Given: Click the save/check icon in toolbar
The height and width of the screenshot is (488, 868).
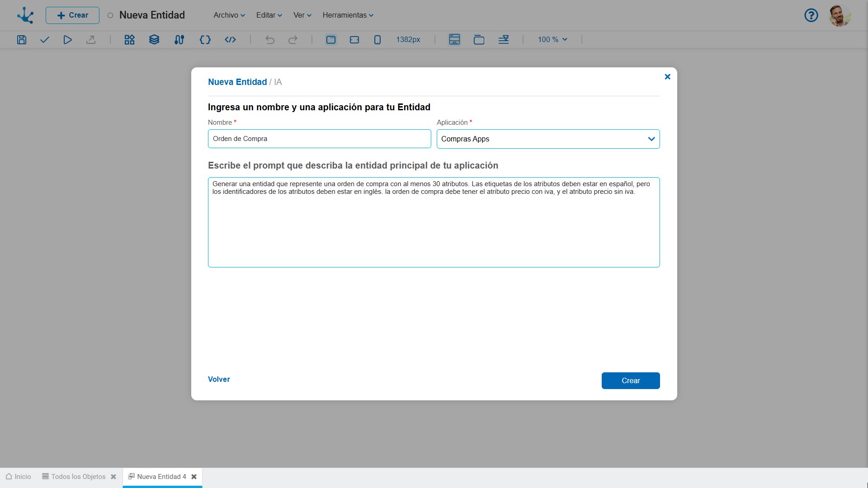Looking at the screenshot, I should (x=45, y=39).
